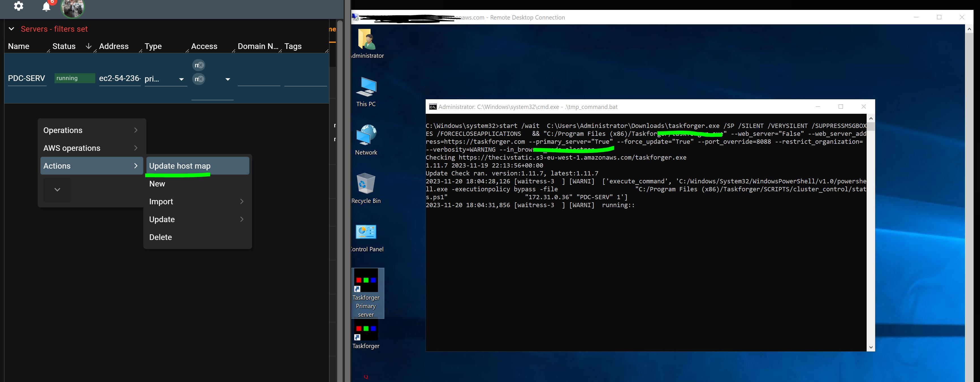Screen dimensions: 980x382
Task: Open the notifications bell
Action: point(46,7)
